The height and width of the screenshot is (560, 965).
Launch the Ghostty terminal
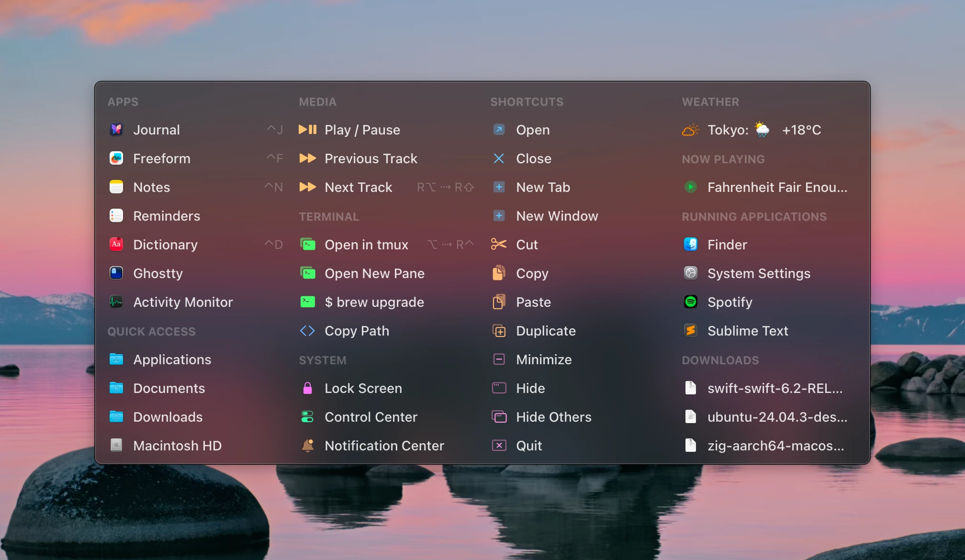click(x=158, y=273)
